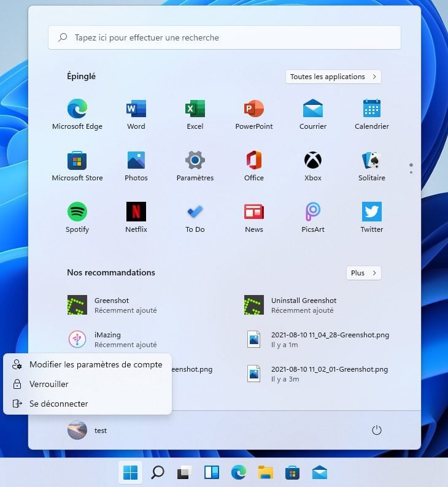Image resolution: width=448 pixels, height=487 pixels.
Task: Open the Twitter app
Action: 371,217
